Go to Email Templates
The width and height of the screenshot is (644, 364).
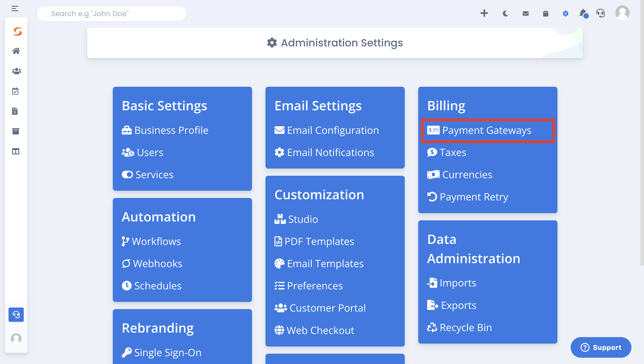point(325,264)
